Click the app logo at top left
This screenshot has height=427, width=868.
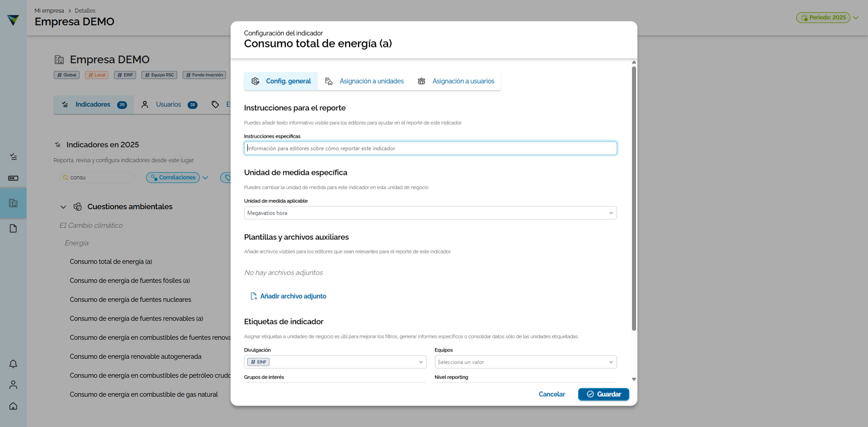[x=13, y=19]
